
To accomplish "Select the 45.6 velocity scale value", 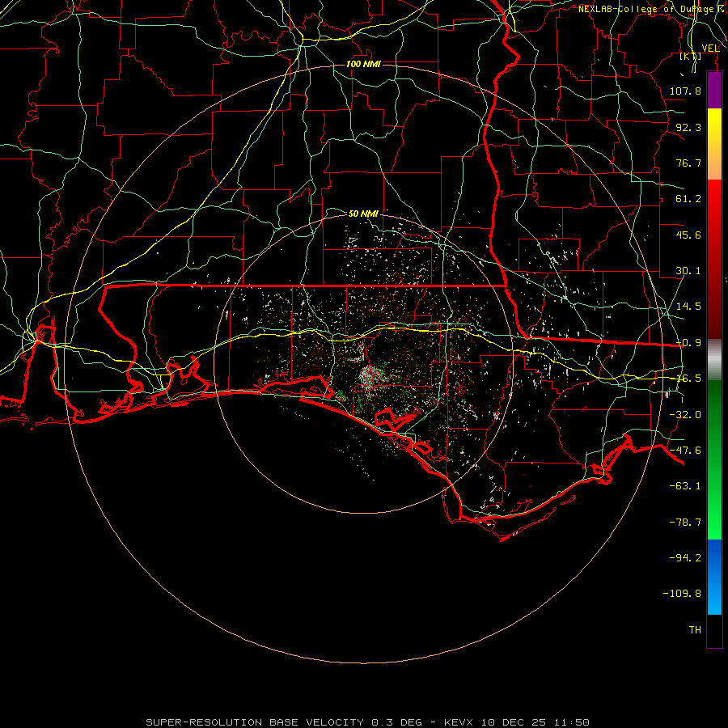I will [688, 235].
